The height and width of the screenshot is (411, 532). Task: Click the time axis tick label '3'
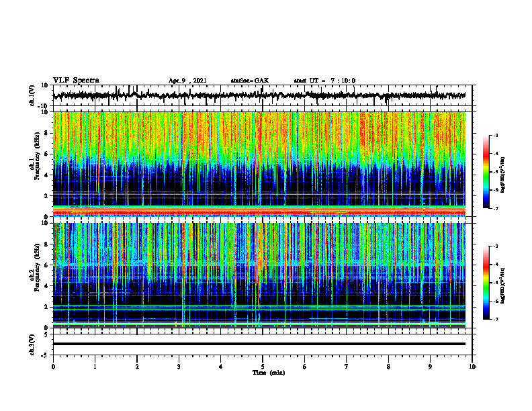click(179, 367)
